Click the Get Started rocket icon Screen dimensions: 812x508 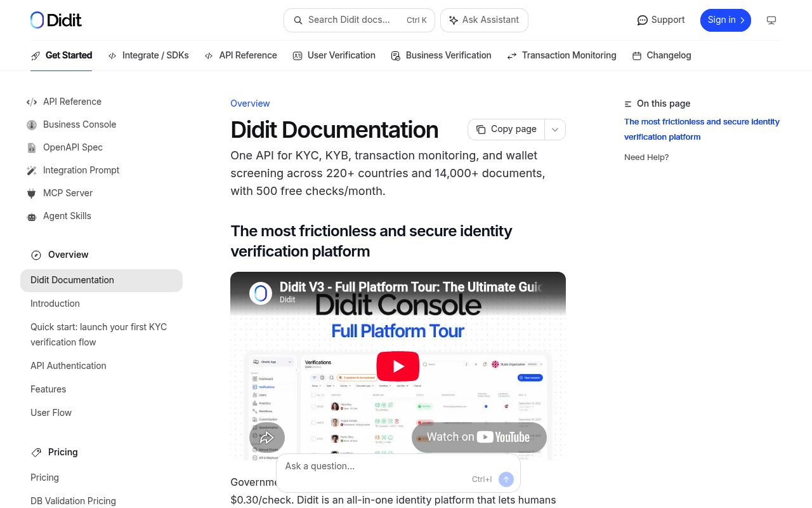[36, 56]
